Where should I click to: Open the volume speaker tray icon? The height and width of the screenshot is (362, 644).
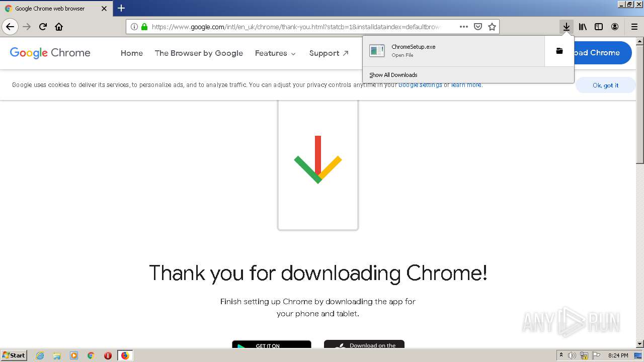[x=572, y=355]
